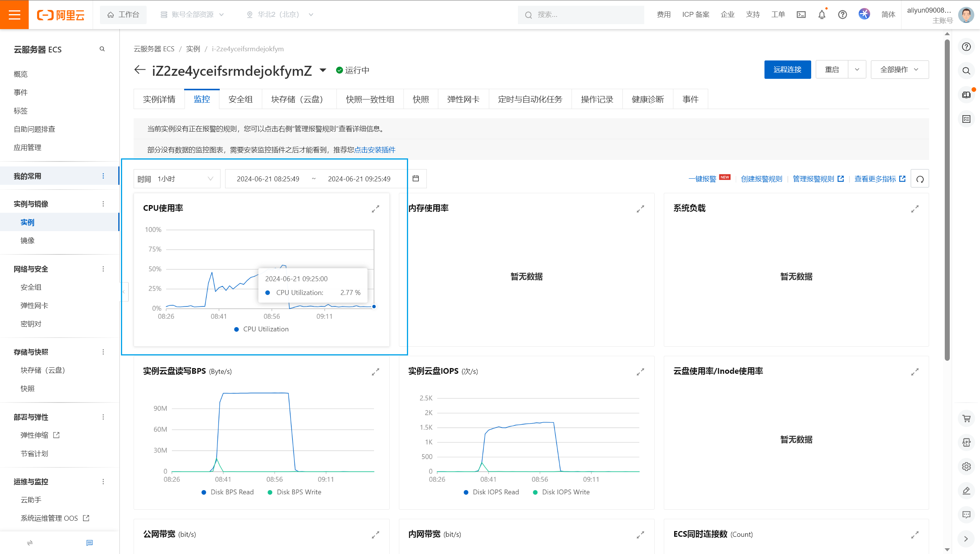Expand the ECS同时连接数 chart fullscreen
This screenshot has width=980, height=554.
pos(915,535)
